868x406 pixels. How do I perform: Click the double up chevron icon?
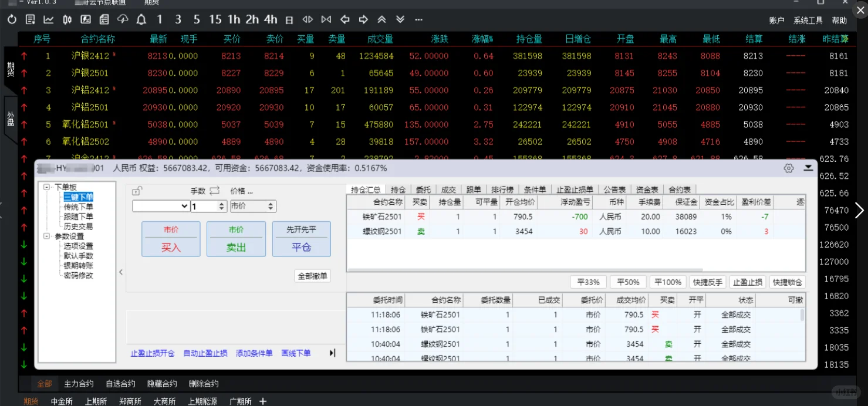pos(382,19)
